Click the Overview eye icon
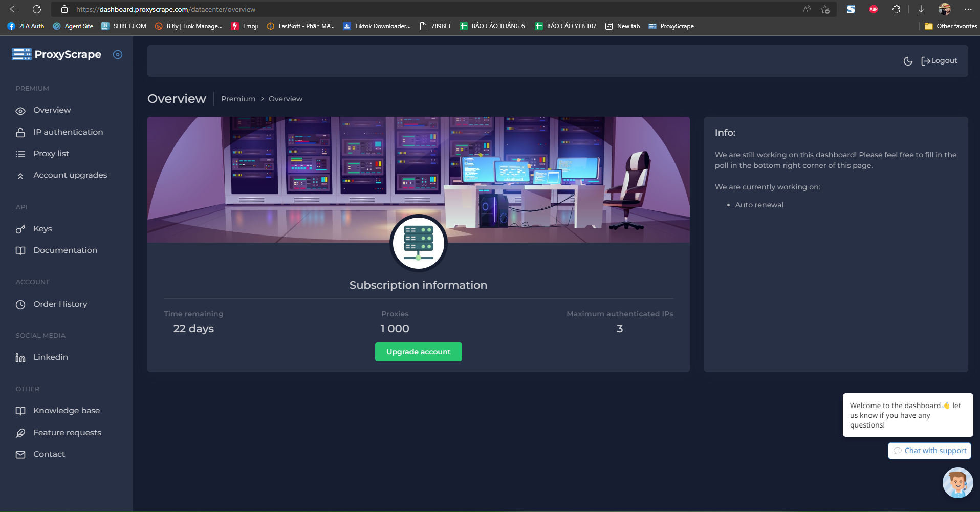The height and width of the screenshot is (512, 980). pyautogui.click(x=20, y=111)
